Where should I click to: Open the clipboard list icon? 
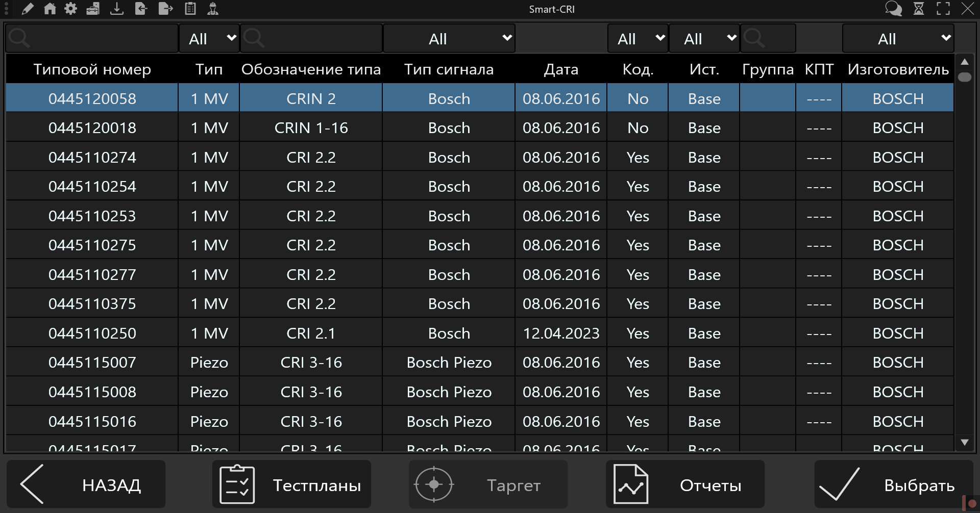pyautogui.click(x=190, y=9)
